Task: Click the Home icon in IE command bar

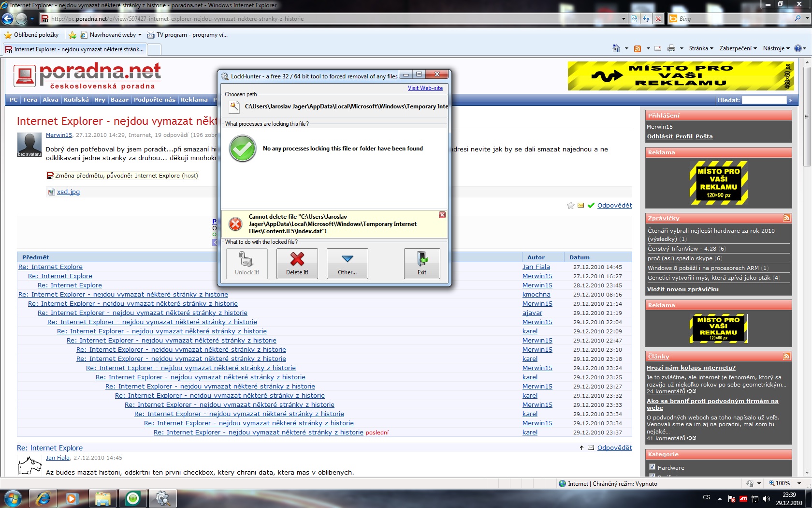Action: click(x=616, y=48)
